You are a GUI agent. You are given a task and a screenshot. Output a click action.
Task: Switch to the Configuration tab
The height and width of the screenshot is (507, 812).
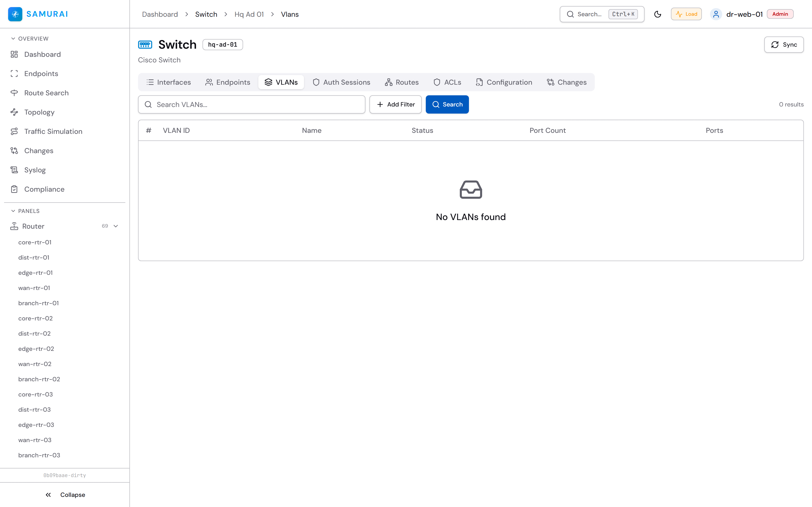[504, 82]
